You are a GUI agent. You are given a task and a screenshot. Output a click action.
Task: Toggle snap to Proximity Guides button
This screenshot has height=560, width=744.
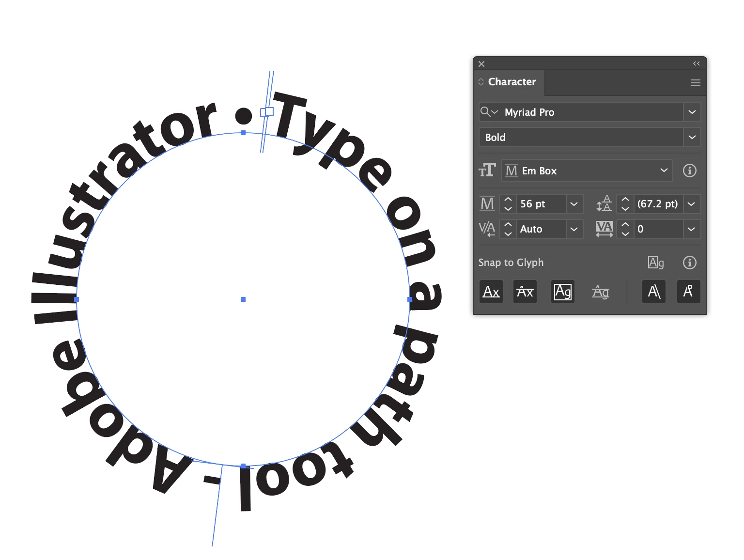[601, 292]
